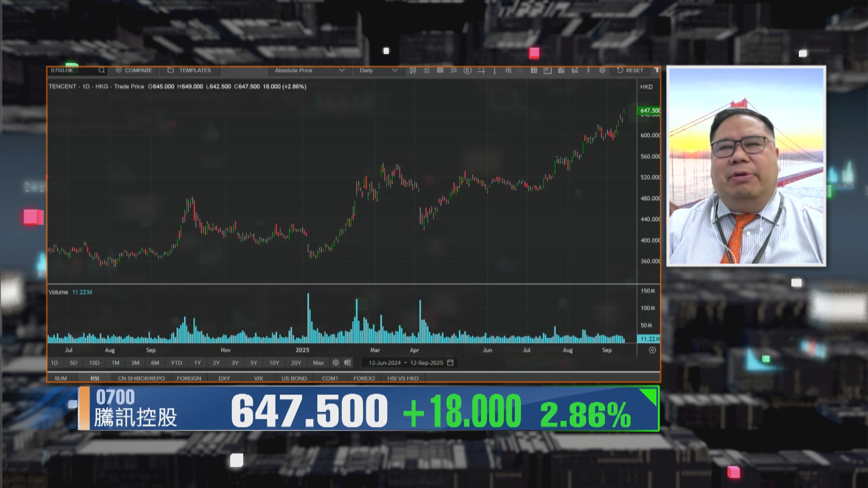Open the Daily interval dropdown
Screen dimensions: 868x488
click(378, 70)
